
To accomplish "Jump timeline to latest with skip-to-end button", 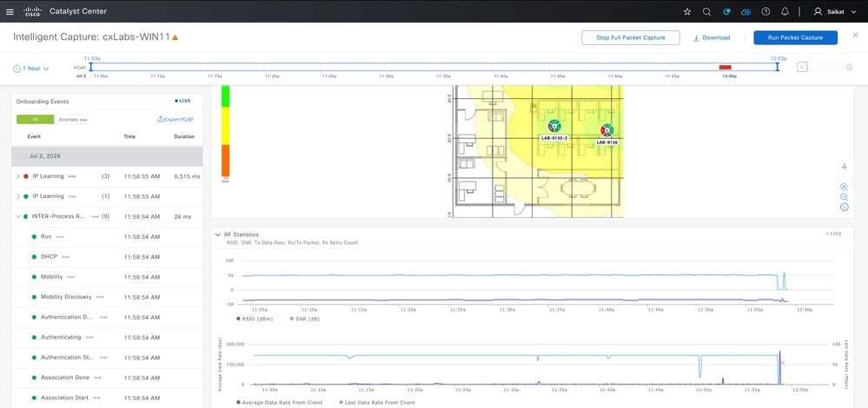I will click(x=825, y=67).
